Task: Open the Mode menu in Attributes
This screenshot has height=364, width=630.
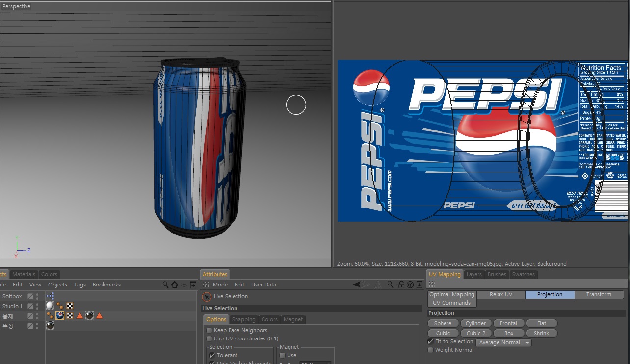Action: (220, 285)
